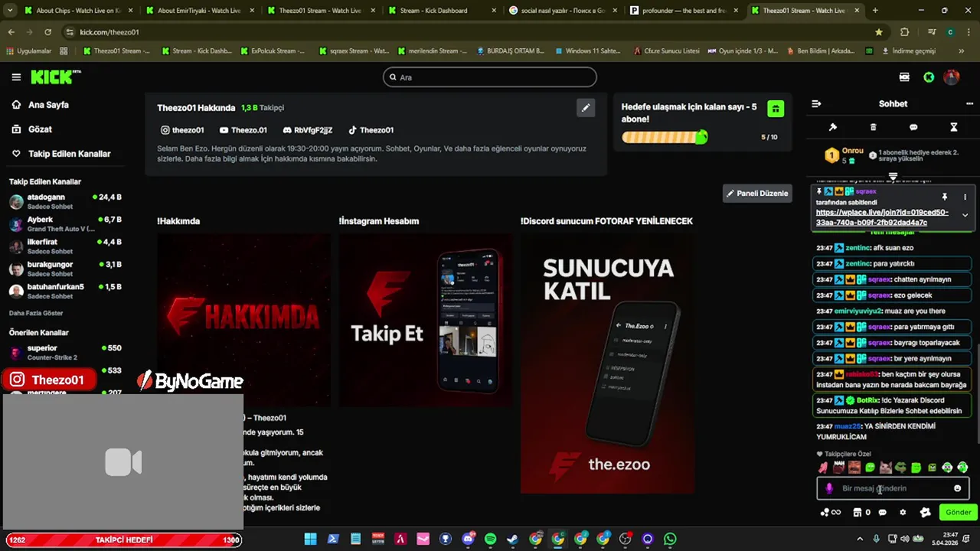Go to Ana Sayfa
Screen dimensions: 980x551
pos(41,105)
